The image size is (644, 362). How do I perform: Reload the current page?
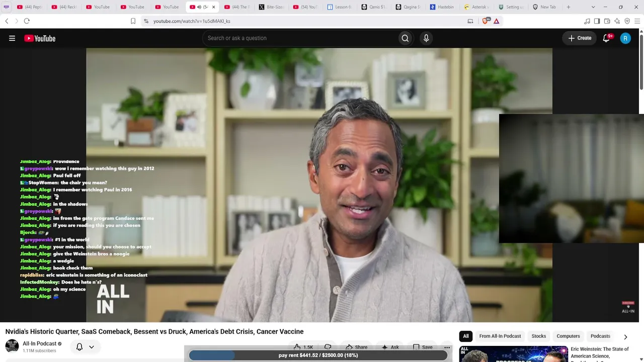(27, 21)
